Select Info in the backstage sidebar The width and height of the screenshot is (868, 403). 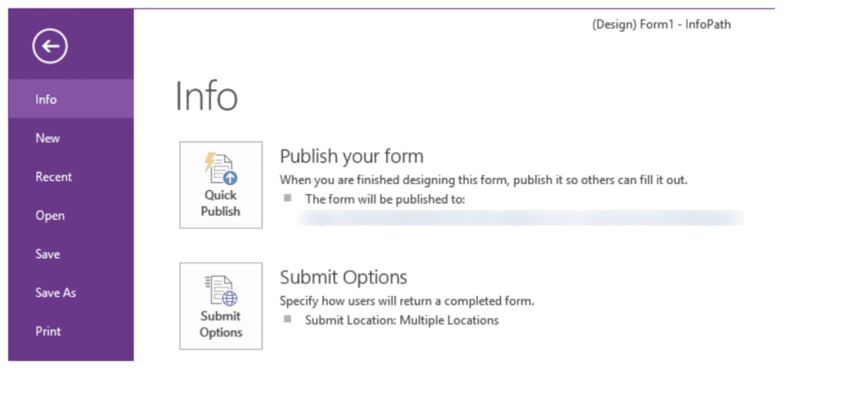tap(71, 100)
